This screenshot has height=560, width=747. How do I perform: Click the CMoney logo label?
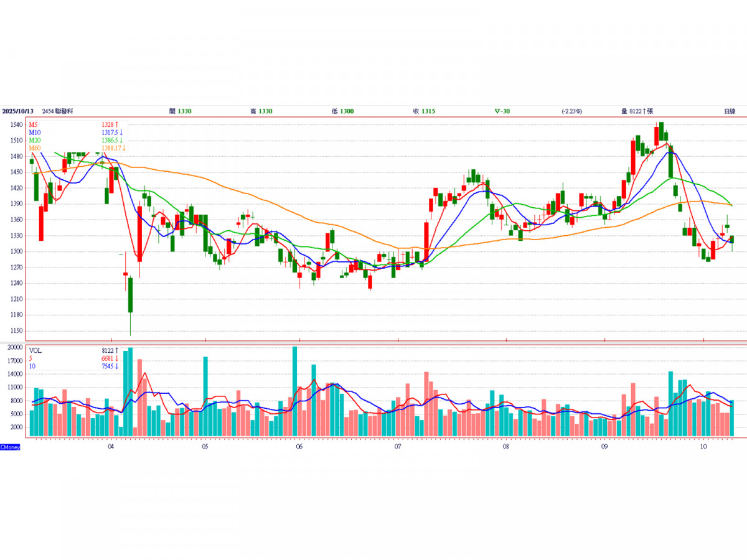[x=10, y=447]
